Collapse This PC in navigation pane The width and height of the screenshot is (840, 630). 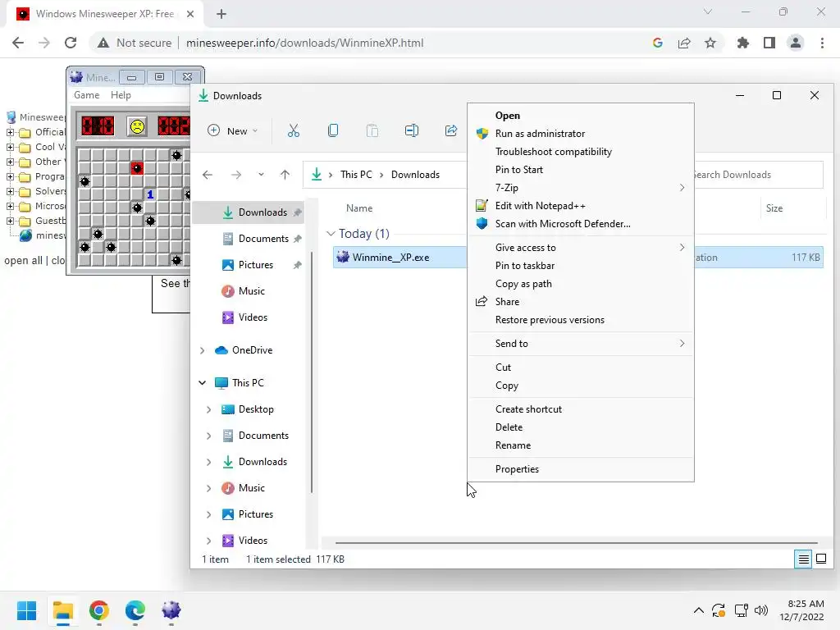(x=202, y=383)
